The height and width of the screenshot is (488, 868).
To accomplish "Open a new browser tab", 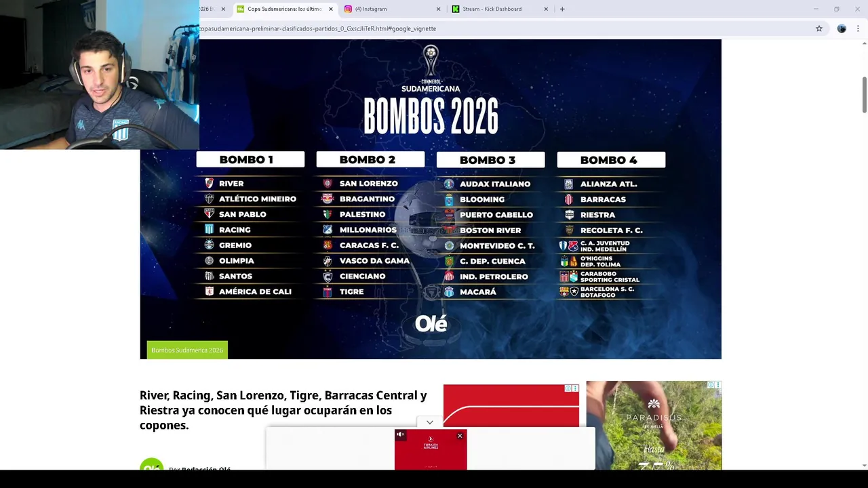I will [x=562, y=9].
